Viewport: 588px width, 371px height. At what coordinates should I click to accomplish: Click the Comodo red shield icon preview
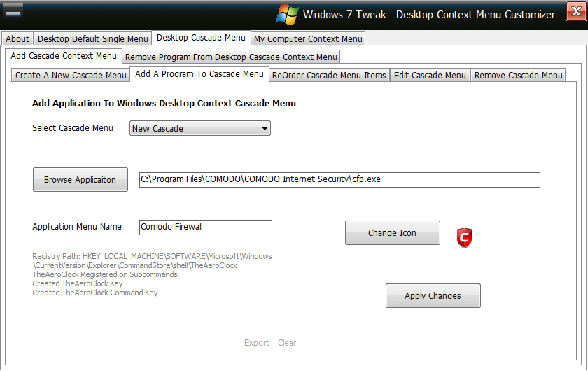tap(464, 237)
